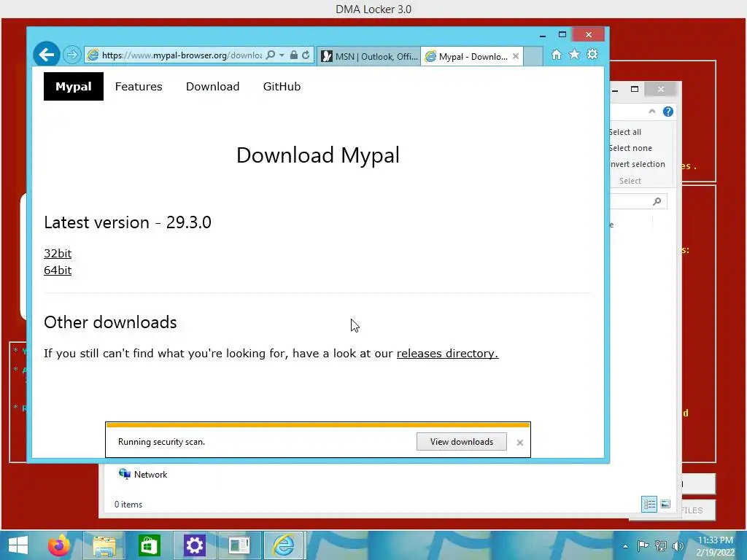Select Network in the File Explorer window

(143, 474)
